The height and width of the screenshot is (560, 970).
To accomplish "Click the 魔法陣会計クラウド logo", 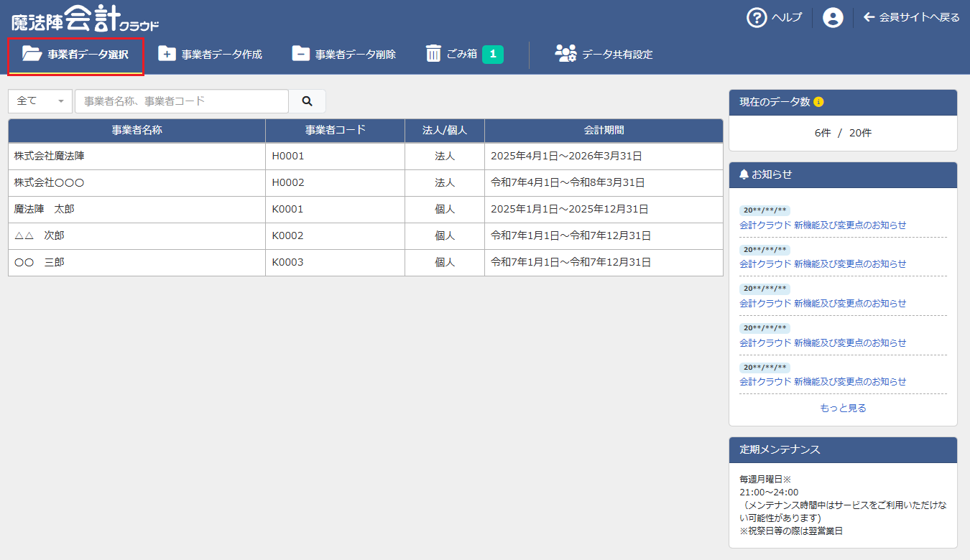I will pos(85,19).
